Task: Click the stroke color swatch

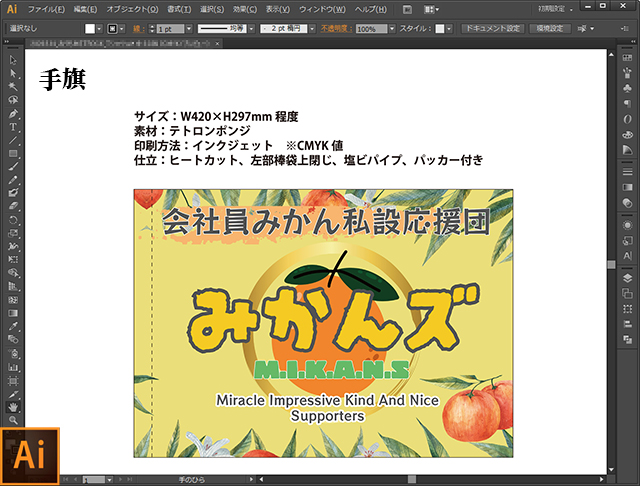Action: 112,29
